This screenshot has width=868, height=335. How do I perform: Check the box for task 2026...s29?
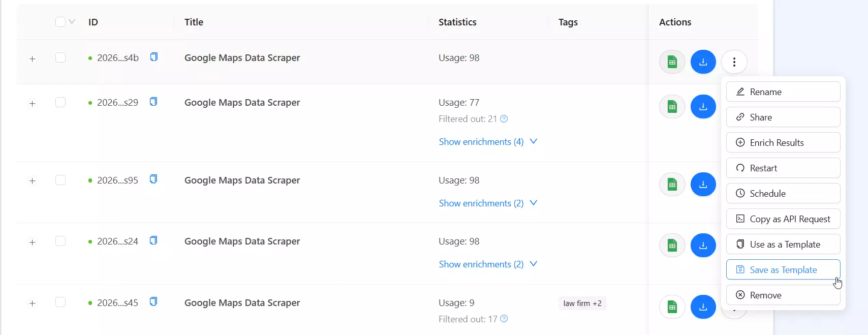point(60,103)
